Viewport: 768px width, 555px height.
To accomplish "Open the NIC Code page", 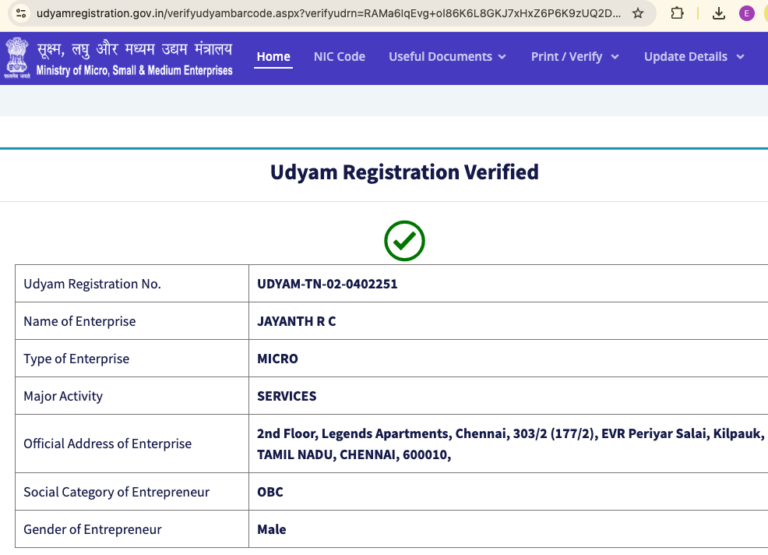I will 339,57.
